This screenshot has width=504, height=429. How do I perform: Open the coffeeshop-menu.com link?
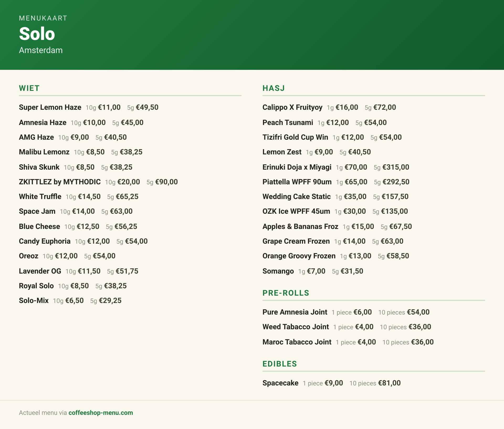101,413
